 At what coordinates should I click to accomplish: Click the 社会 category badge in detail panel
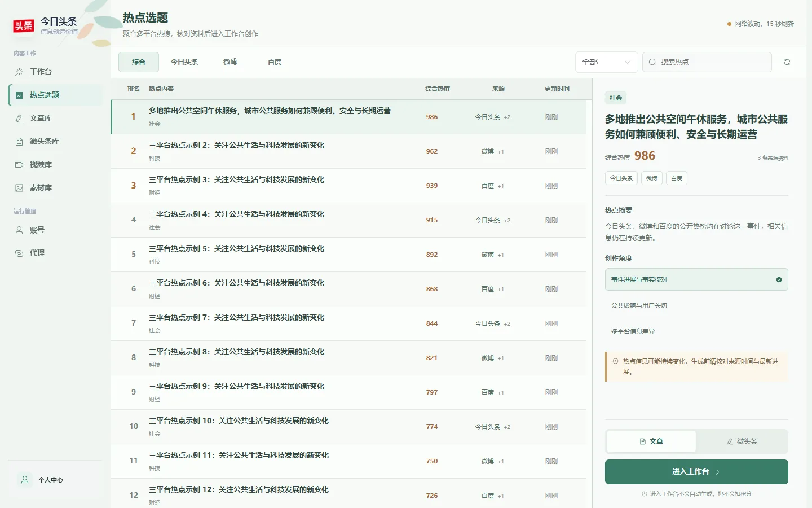point(616,98)
